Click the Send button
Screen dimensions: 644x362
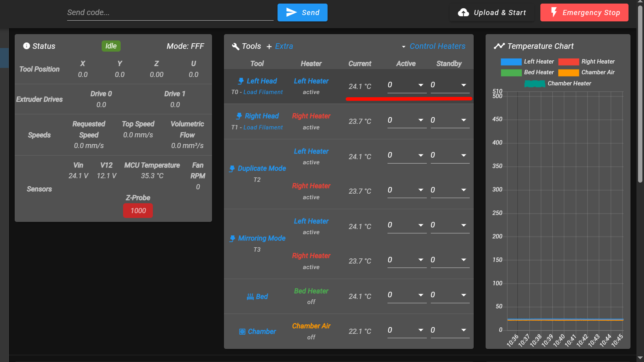[x=303, y=12]
